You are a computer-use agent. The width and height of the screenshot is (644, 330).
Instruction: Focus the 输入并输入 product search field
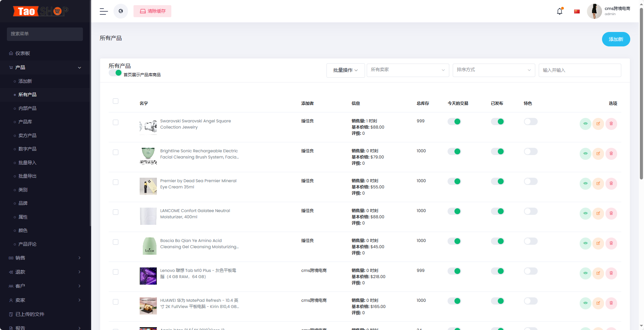[580, 70]
